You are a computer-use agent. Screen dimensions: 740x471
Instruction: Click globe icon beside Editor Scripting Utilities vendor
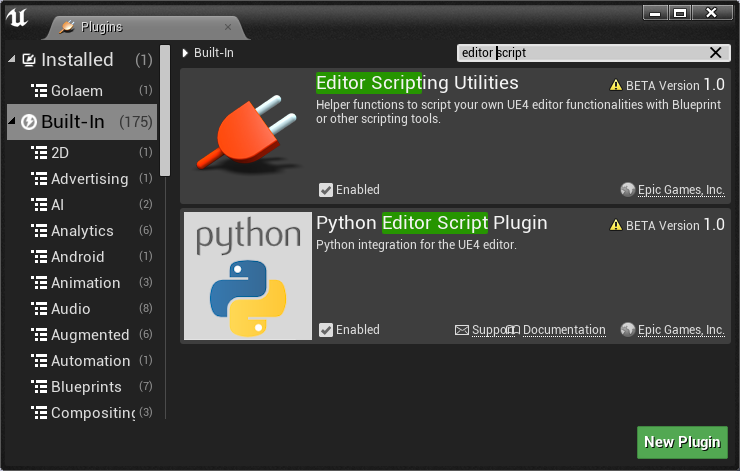[627, 190]
